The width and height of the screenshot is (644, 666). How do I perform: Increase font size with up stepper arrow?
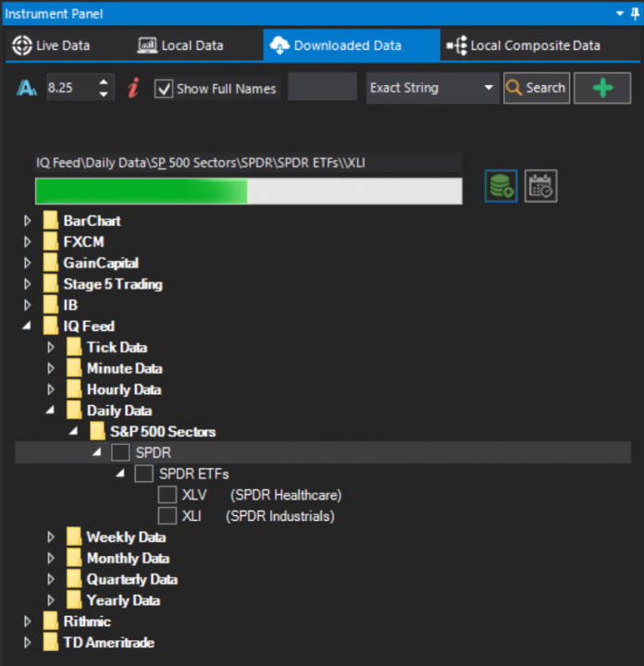104,81
